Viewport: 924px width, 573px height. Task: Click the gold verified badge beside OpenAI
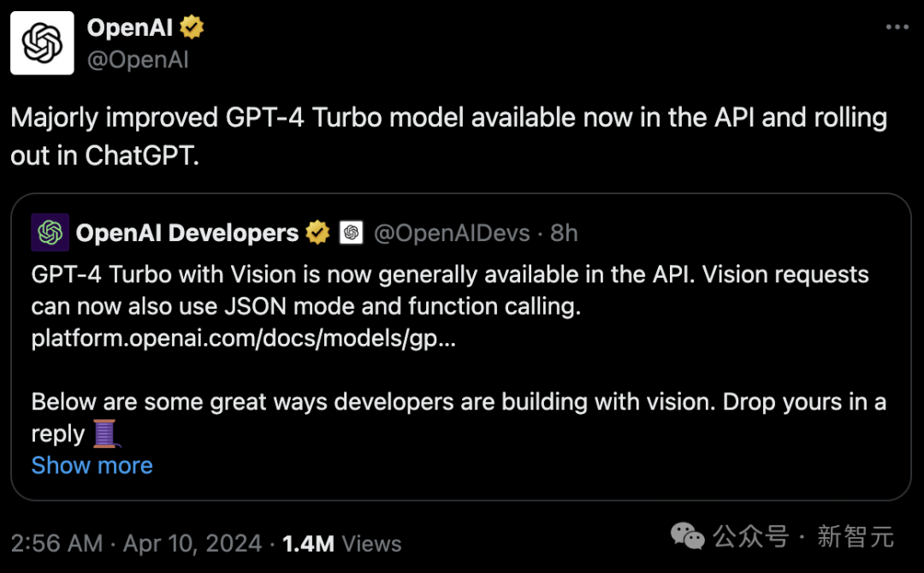tap(192, 27)
